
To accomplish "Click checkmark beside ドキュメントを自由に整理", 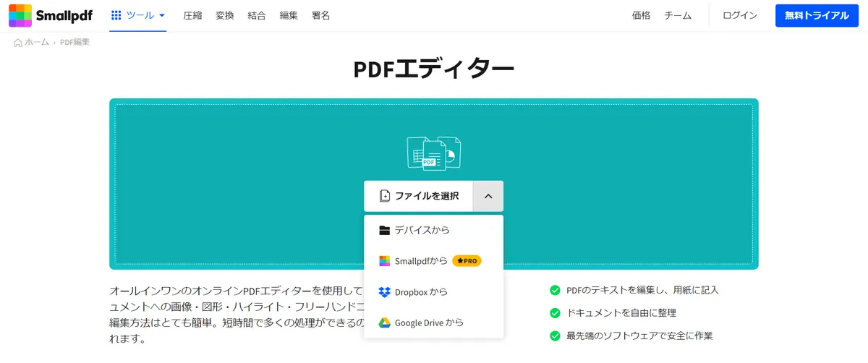I will pos(555,313).
